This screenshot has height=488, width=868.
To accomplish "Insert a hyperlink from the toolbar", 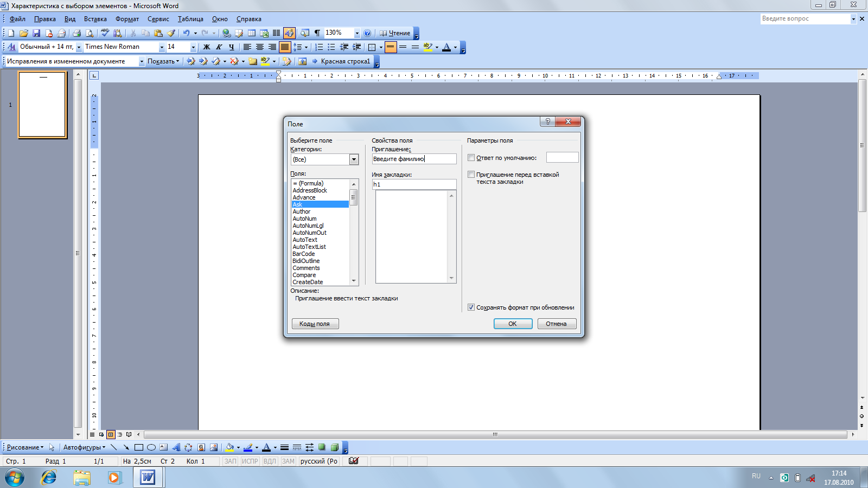I will click(x=227, y=33).
